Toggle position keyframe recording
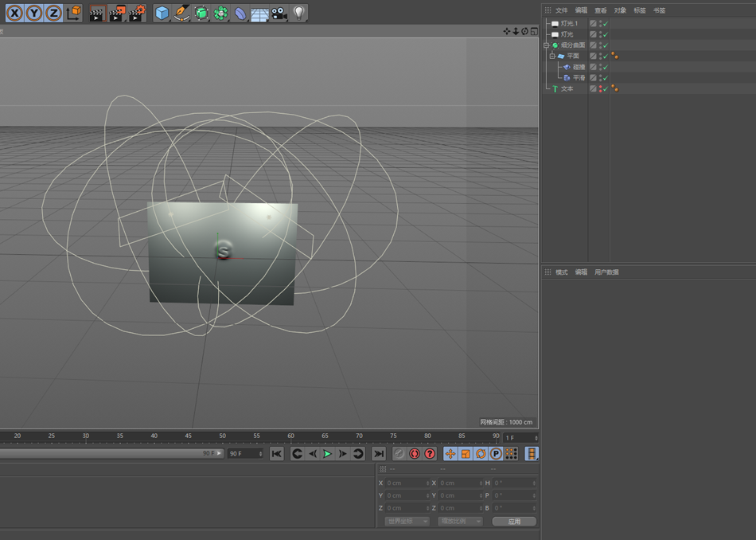Image resolution: width=756 pixels, height=540 pixels. tap(450, 454)
